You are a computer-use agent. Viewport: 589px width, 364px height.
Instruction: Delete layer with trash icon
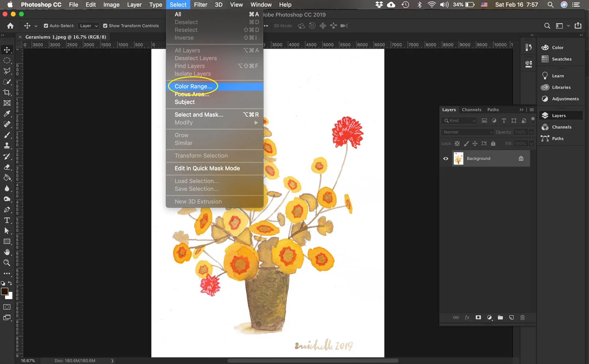522,317
